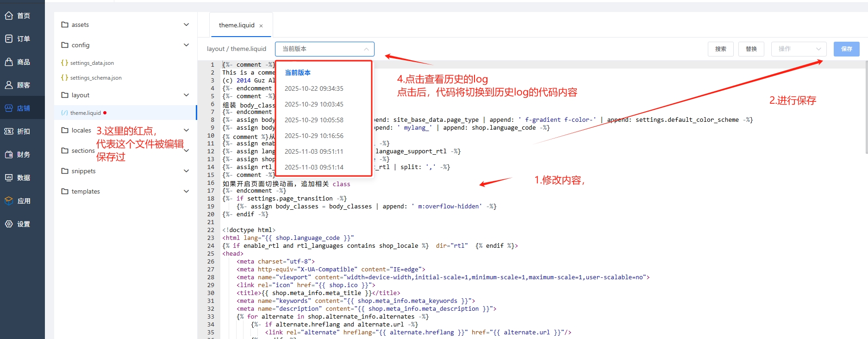Open the apps cube icon
Viewport: 868px width, 339px height.
tap(9, 201)
